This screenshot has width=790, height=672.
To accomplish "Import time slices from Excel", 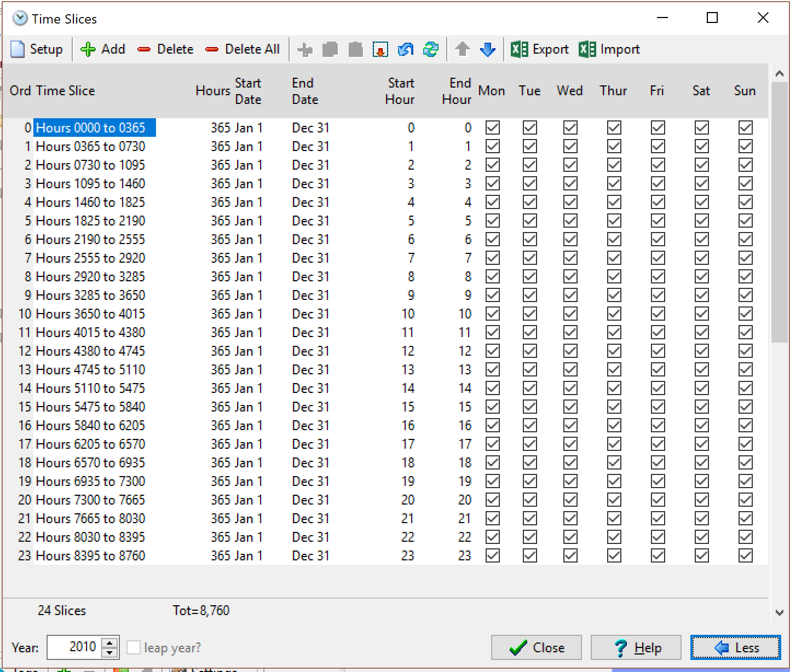I will [609, 49].
